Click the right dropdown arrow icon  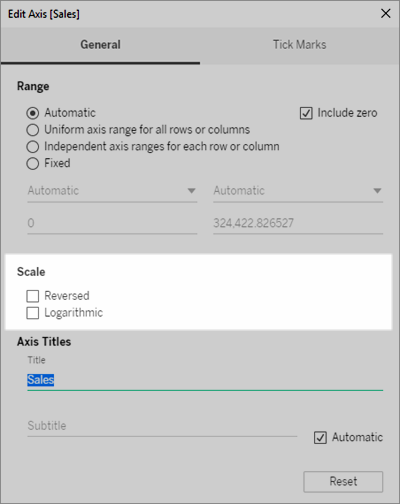[377, 191]
